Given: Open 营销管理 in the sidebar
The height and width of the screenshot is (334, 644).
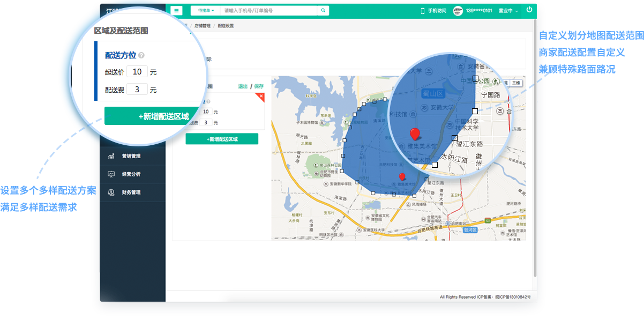Looking at the screenshot, I should click(131, 156).
